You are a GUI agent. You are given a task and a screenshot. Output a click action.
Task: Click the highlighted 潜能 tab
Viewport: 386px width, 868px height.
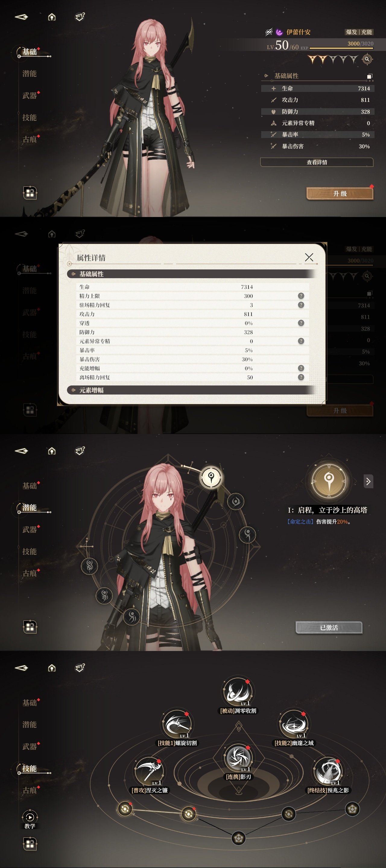click(29, 508)
